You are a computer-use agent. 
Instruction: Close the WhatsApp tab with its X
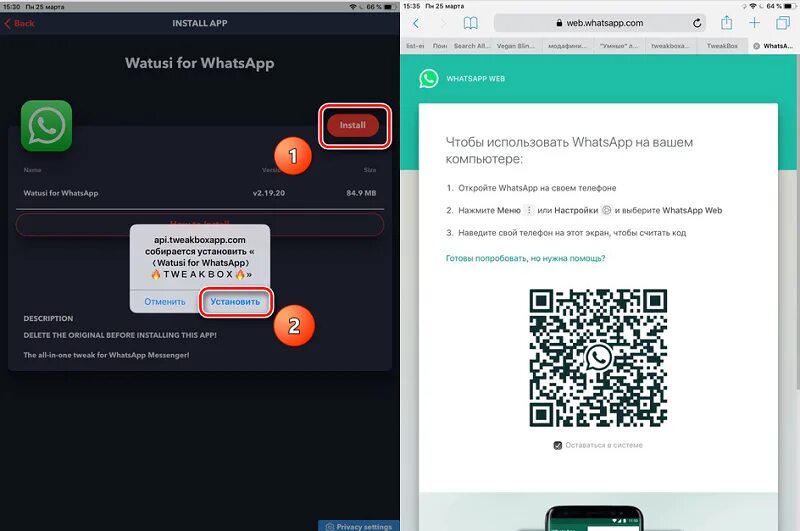point(757,46)
